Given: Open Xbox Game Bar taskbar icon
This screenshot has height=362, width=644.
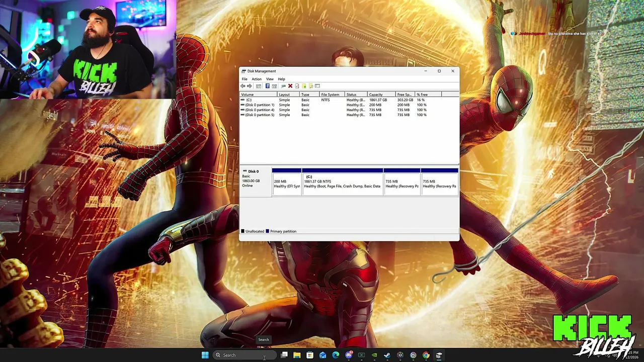Looking at the screenshot, I should [x=361, y=355].
